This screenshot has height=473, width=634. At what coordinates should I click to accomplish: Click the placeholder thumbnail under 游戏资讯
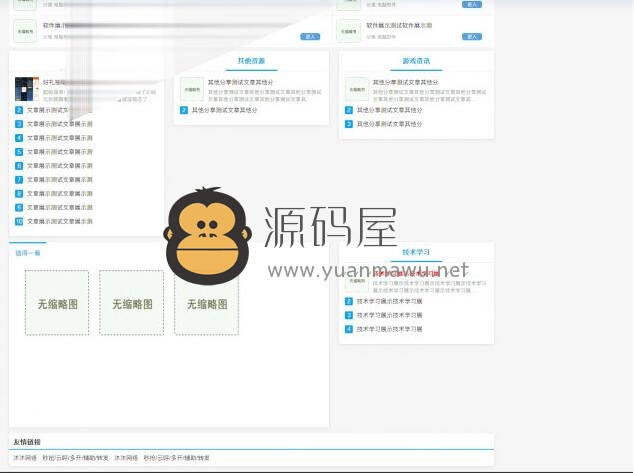pos(357,89)
